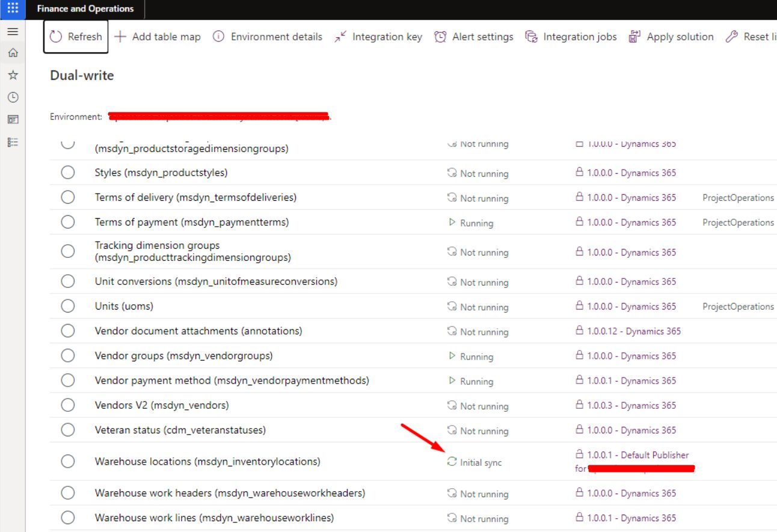Select the Vendors V2 radio button
777x532 pixels.
(x=68, y=405)
